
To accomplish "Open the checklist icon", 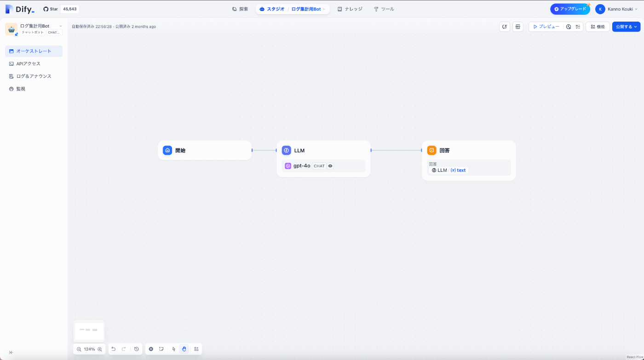I will click(x=578, y=27).
